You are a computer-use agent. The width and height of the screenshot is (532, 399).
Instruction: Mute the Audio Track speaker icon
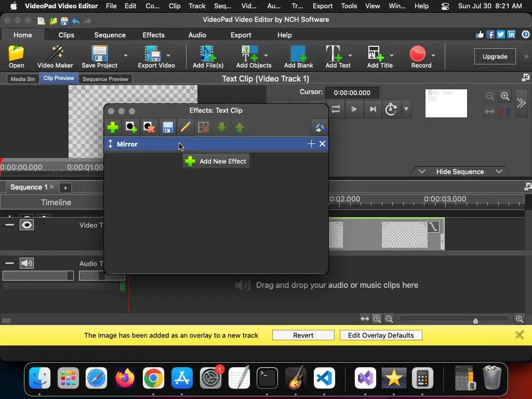click(26, 263)
